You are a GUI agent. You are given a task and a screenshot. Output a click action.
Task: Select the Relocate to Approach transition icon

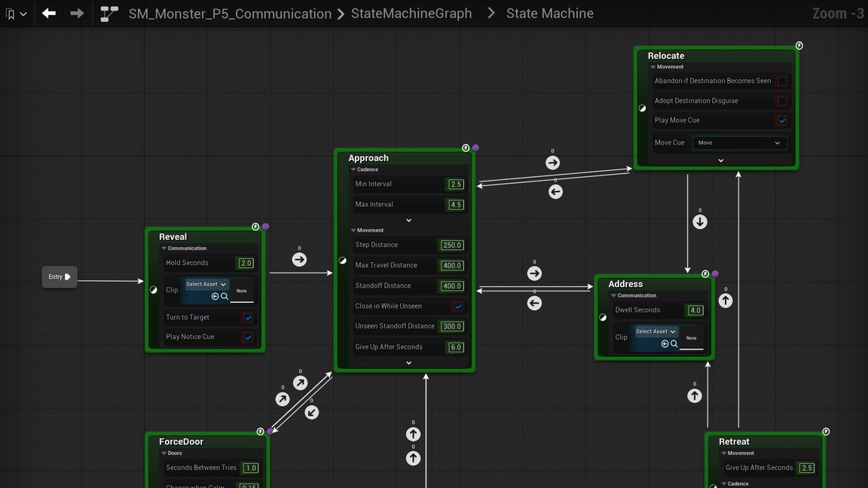click(555, 192)
